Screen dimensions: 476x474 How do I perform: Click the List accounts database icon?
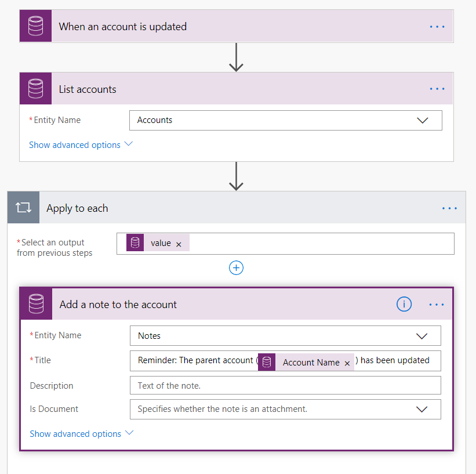(x=35, y=89)
